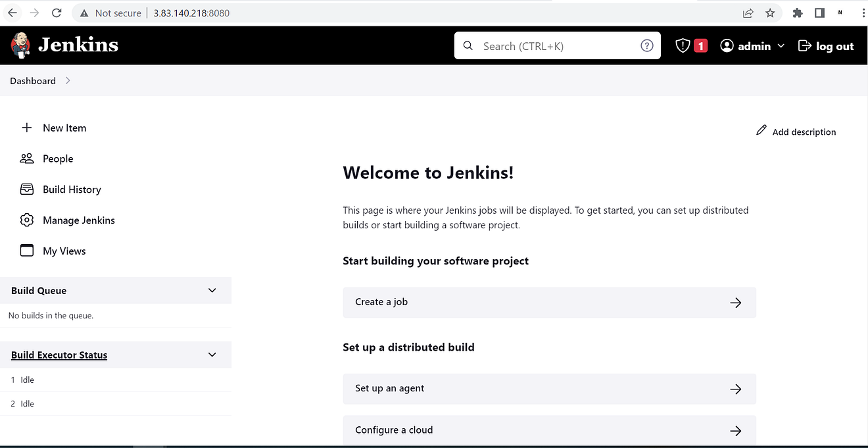Click the Build History tray icon
This screenshot has height=448, width=868.
27,189
